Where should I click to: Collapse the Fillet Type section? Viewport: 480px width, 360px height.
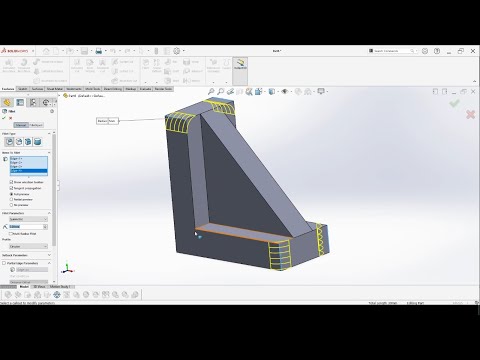[x=49, y=134]
